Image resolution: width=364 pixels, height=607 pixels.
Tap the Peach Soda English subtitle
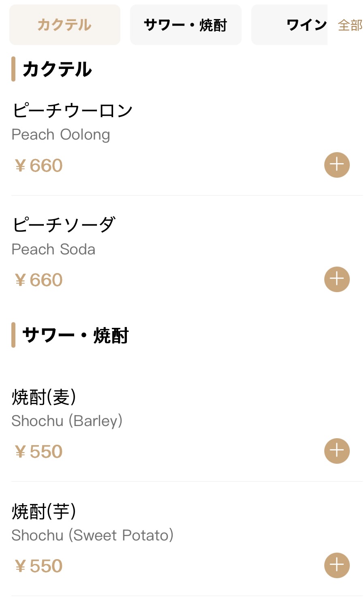[x=54, y=249]
